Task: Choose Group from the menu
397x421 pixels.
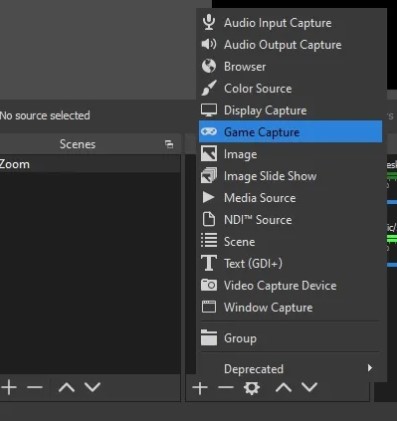Action: [x=290, y=338]
